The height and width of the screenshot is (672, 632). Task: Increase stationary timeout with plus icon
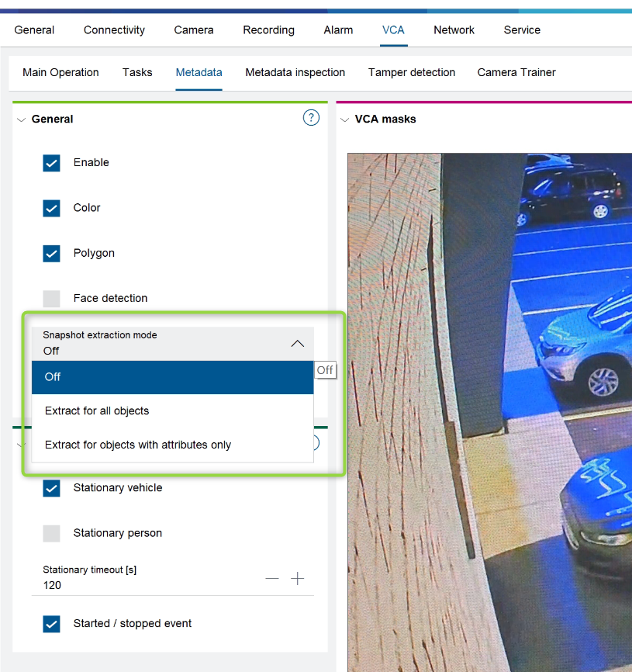tap(297, 579)
